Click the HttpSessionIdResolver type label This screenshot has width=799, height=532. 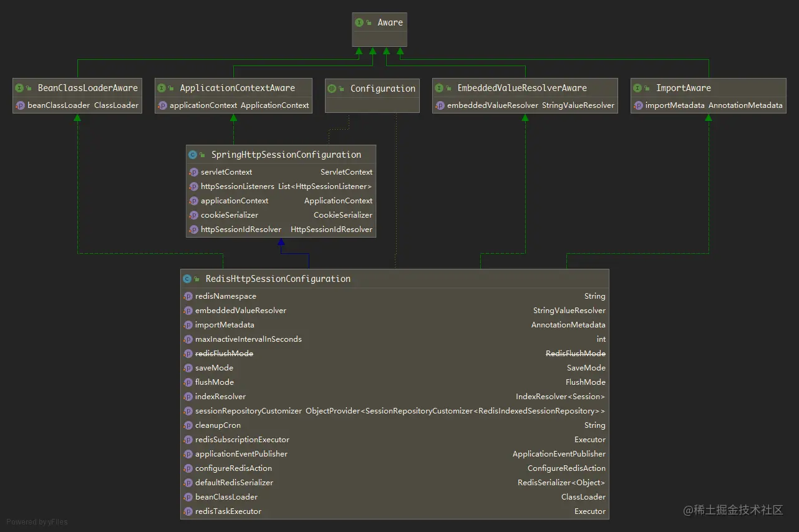pos(332,230)
